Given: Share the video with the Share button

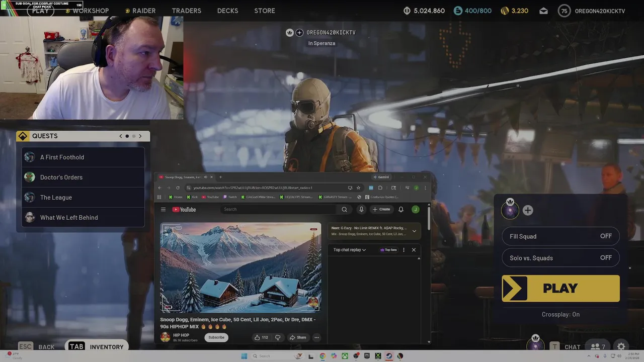Looking at the screenshot, I should [298, 337].
